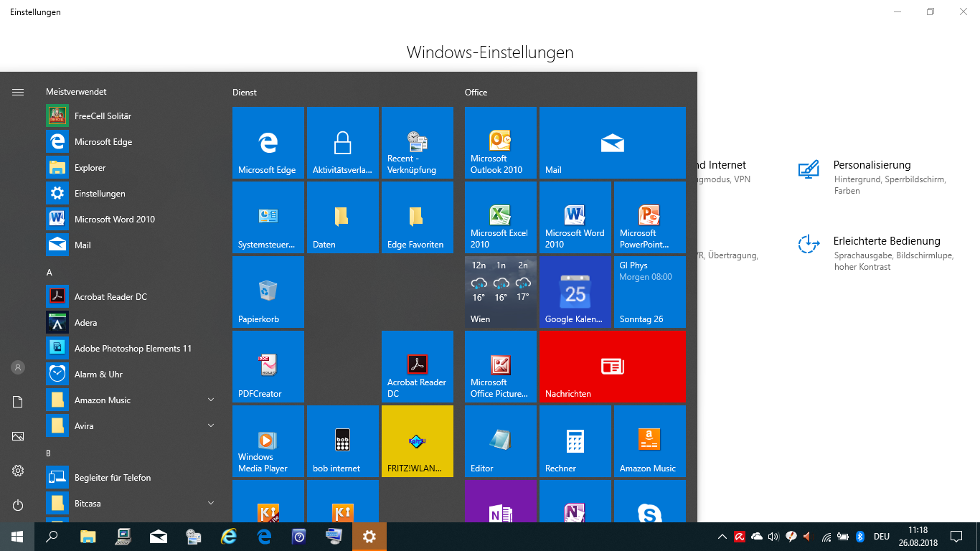Click the Office tile group title
Screen dimensions: 980x551
476,93
